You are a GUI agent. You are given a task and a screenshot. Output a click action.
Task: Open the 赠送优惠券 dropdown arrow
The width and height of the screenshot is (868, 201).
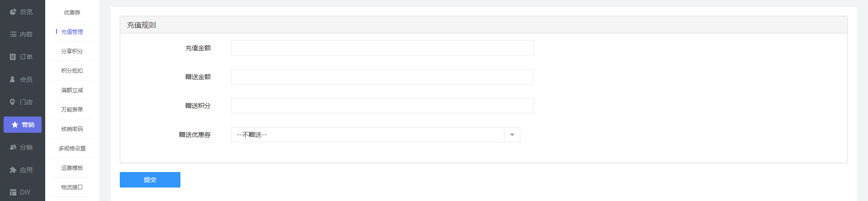(x=512, y=135)
